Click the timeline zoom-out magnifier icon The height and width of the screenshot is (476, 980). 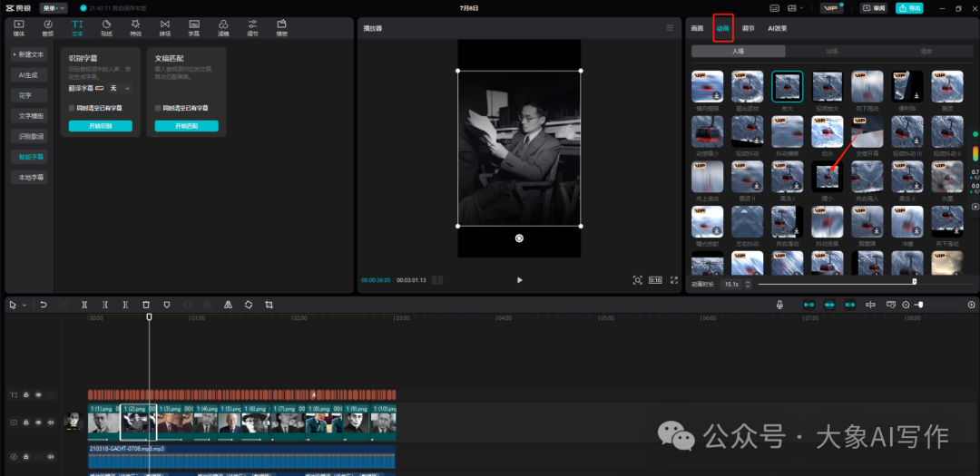906,305
